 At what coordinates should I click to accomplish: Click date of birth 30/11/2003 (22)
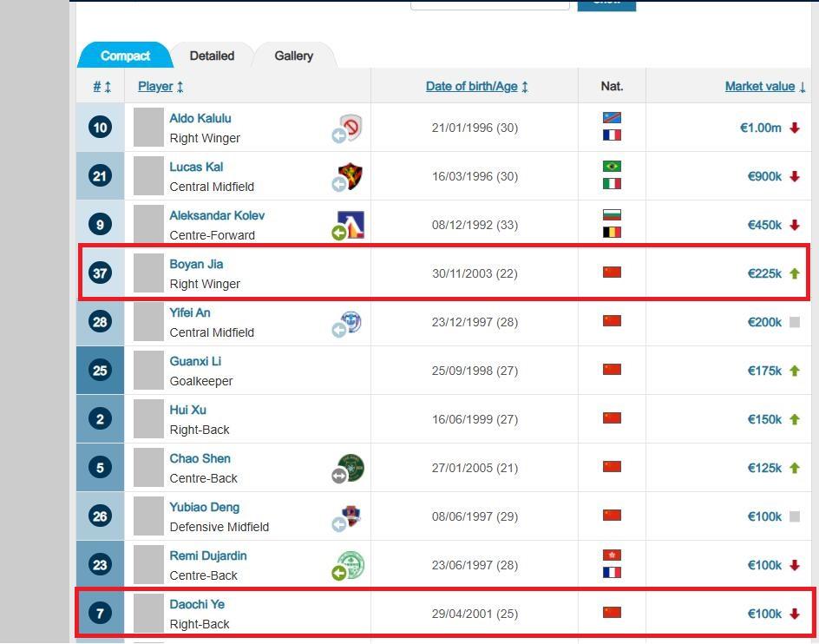pyautogui.click(x=475, y=273)
